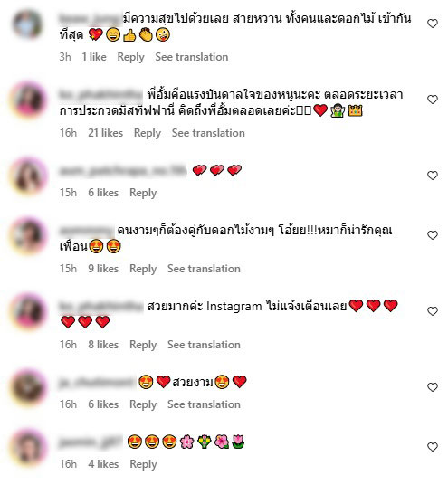This screenshot has width=448, height=485.
Task: See translation of the 9 likes comment
Action: coord(204,269)
